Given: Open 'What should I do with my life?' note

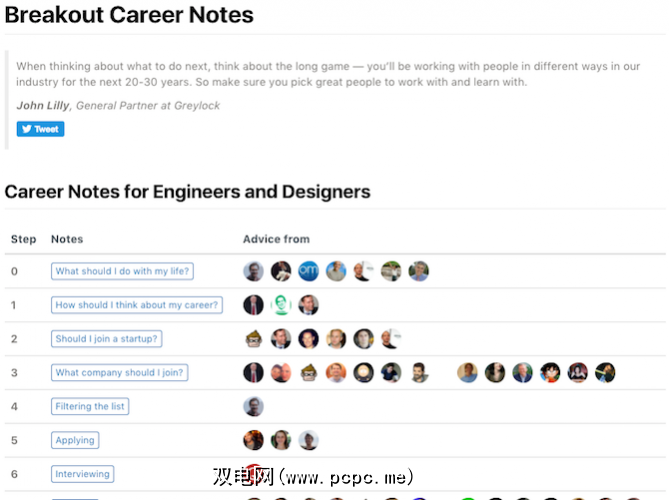Looking at the screenshot, I should click(x=122, y=271).
